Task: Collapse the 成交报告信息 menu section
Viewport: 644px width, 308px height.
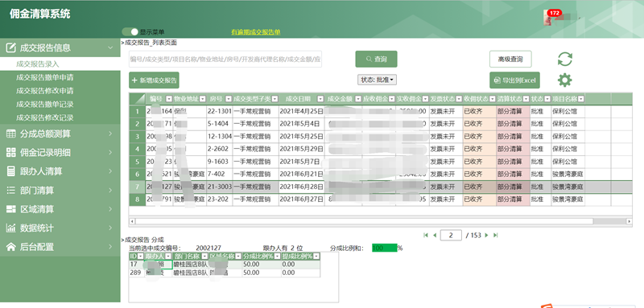Action: (x=110, y=47)
